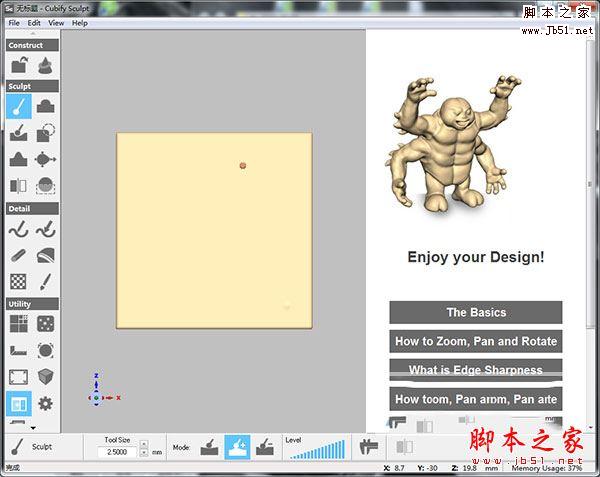
Task: Select the paint brush Detail tool
Action: 46,282
